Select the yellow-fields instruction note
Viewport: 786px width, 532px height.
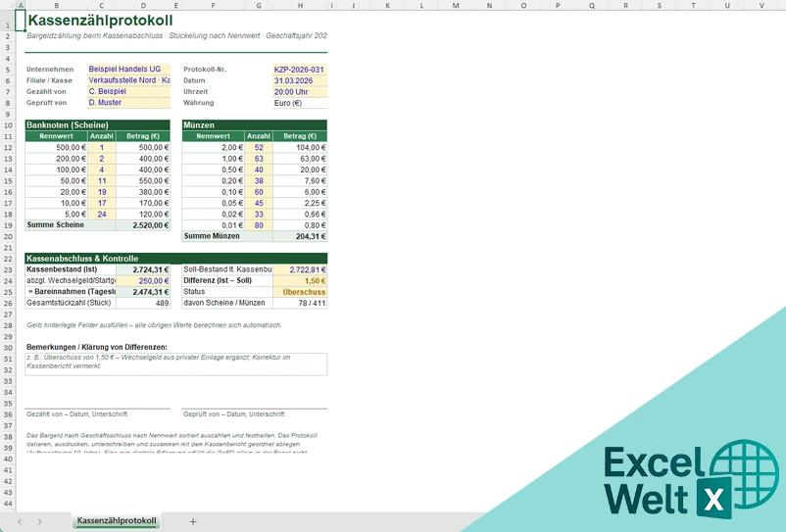[x=154, y=325]
